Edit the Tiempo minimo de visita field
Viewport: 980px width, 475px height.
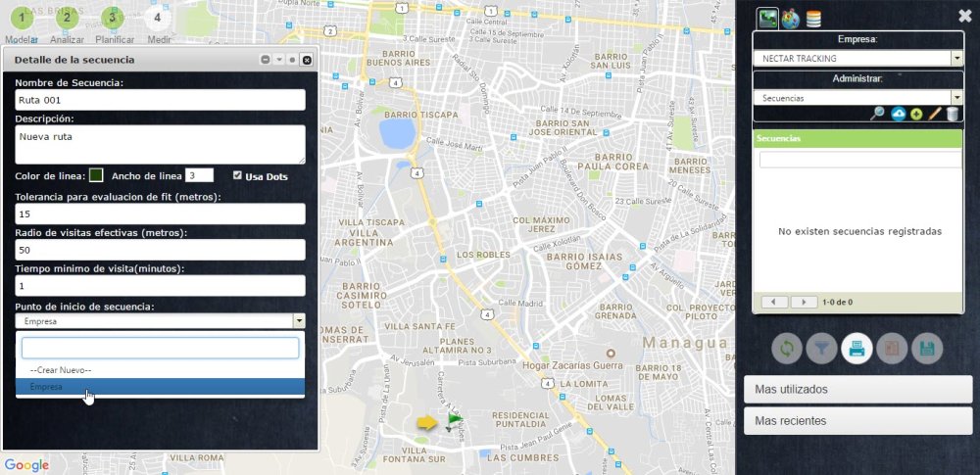coord(160,286)
